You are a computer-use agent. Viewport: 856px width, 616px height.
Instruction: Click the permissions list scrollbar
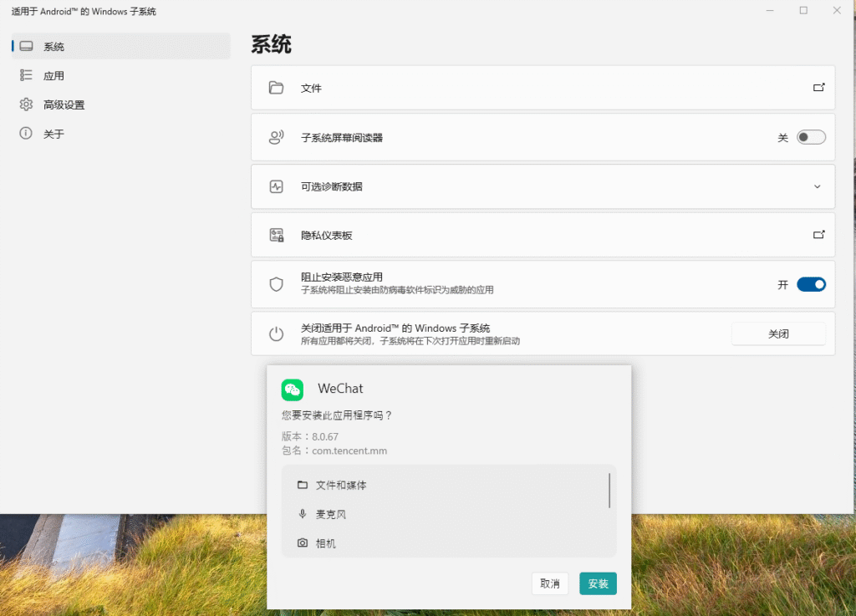click(609, 491)
